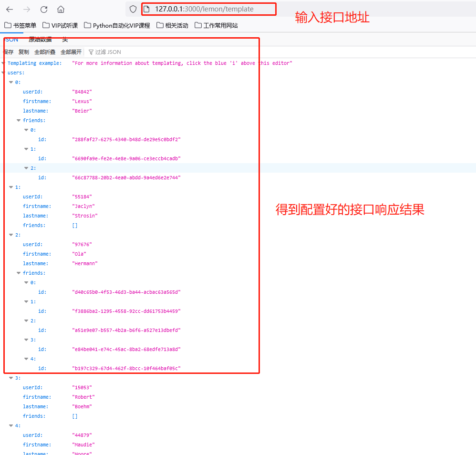Collapse friend 4 under user Ola
This screenshot has height=455, width=476.
(x=26, y=359)
